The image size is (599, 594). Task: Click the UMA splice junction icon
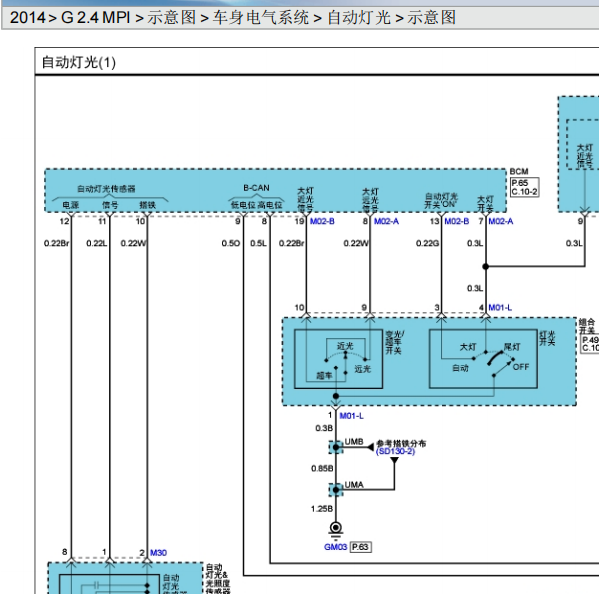click(x=336, y=490)
